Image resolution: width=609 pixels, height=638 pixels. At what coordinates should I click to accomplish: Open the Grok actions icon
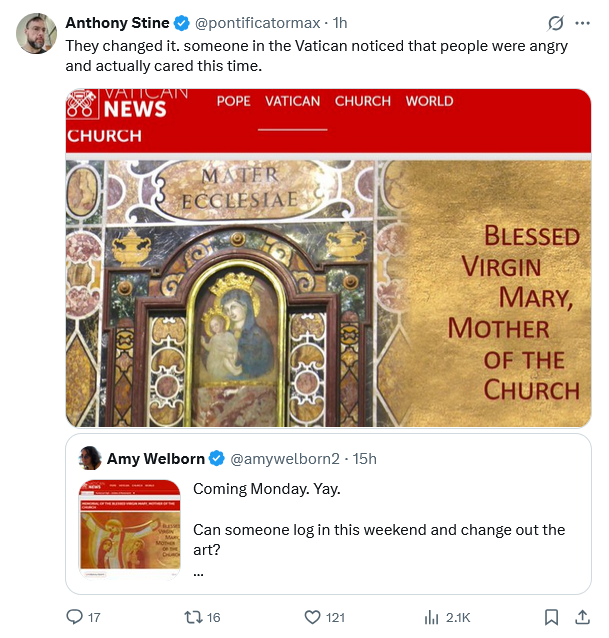point(555,23)
